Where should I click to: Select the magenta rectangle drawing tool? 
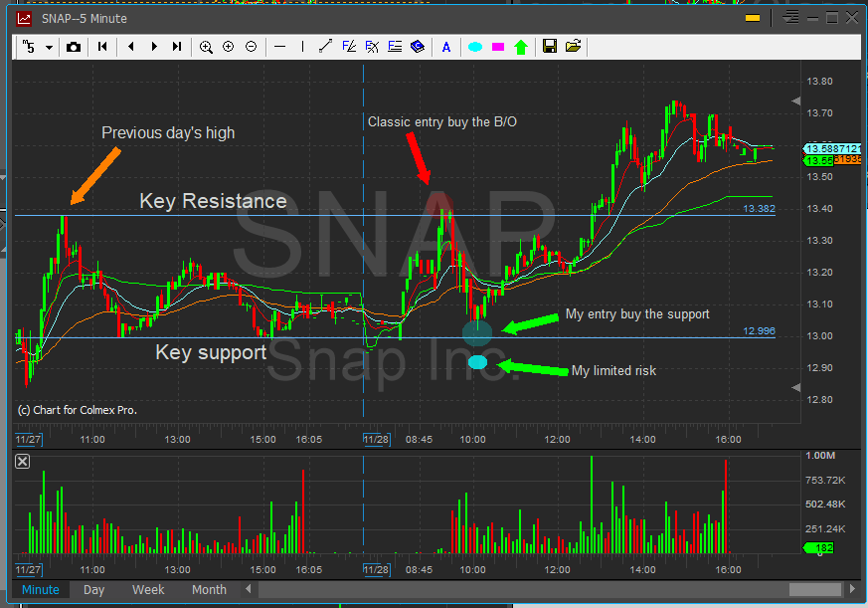click(497, 46)
